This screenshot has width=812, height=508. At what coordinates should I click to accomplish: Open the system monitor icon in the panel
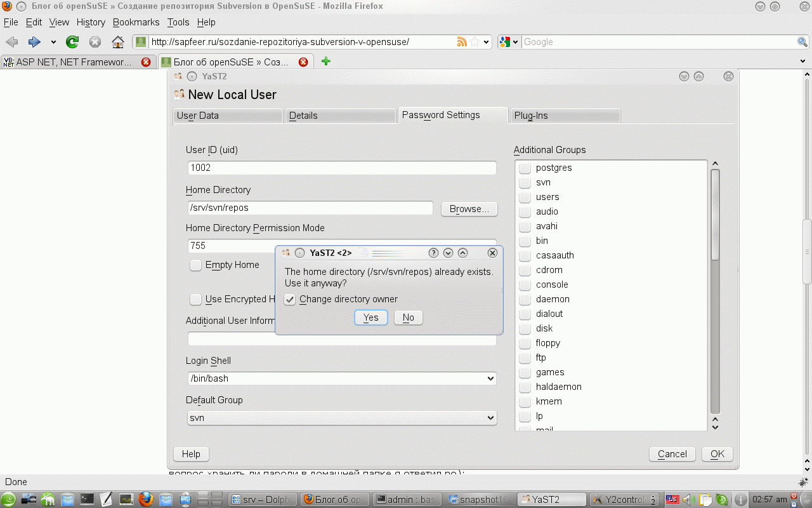click(x=126, y=500)
